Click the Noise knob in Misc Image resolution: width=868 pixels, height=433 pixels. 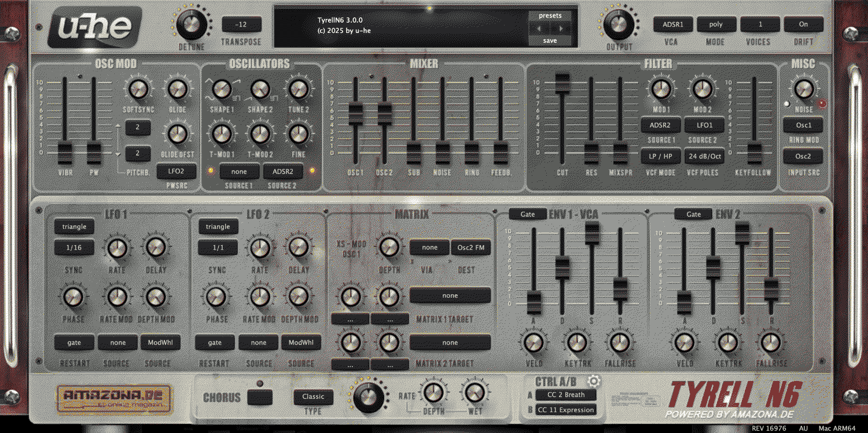804,89
